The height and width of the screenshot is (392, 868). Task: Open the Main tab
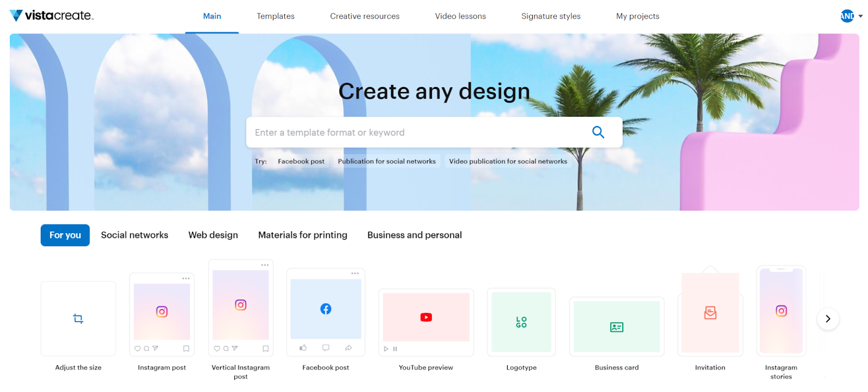pyautogui.click(x=212, y=16)
